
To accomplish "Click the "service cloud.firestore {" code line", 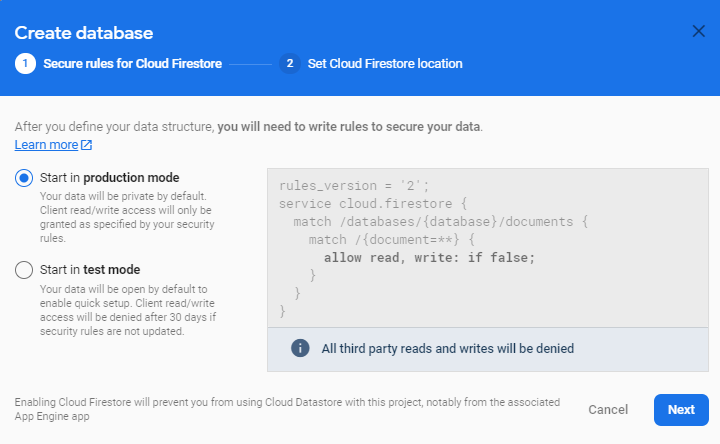I will pos(373,203).
